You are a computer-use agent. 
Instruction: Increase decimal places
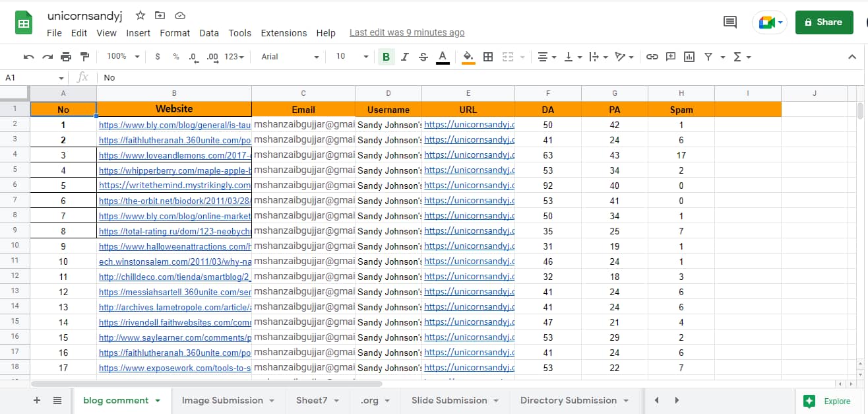click(212, 57)
